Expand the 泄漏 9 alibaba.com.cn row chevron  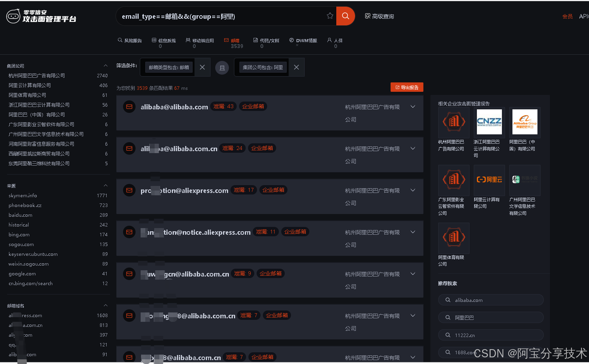(413, 274)
